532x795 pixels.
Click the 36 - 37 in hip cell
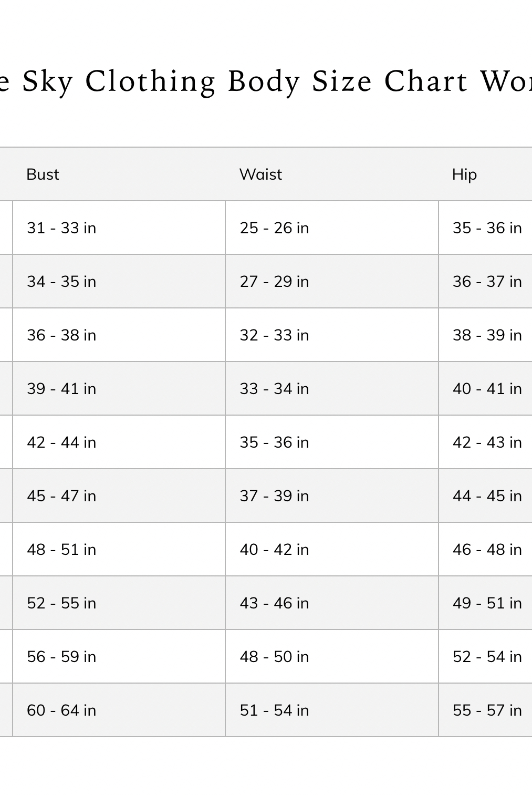coord(487,282)
